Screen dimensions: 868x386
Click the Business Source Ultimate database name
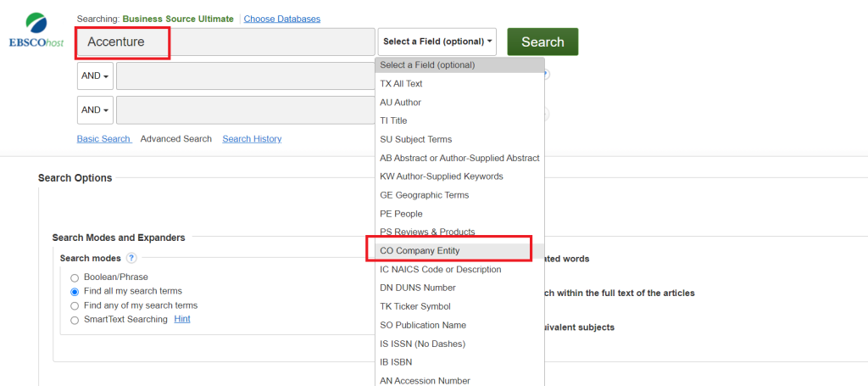coord(178,19)
